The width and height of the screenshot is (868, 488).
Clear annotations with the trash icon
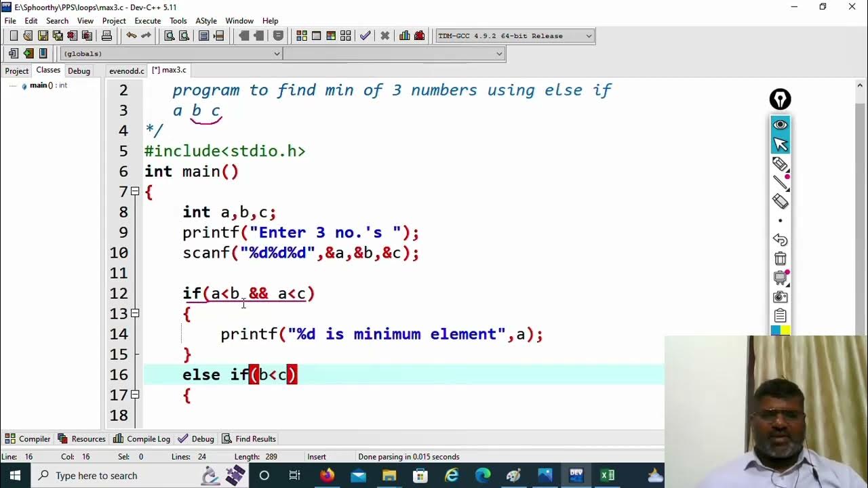click(780, 259)
